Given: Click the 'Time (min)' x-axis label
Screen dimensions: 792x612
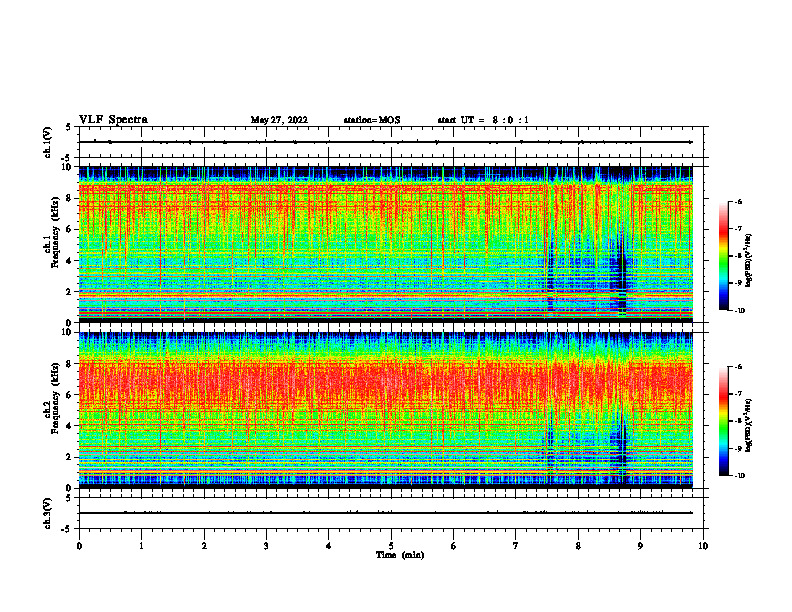Looking at the screenshot, I should pos(400,555).
